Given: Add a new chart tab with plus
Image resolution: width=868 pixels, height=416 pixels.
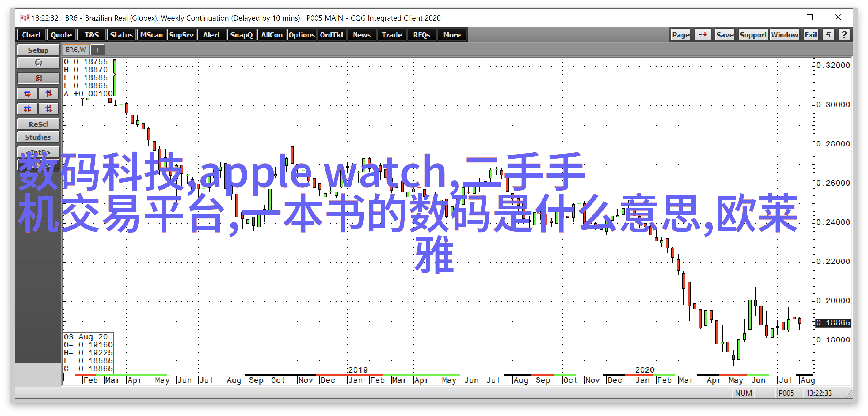Looking at the screenshot, I should [x=98, y=50].
